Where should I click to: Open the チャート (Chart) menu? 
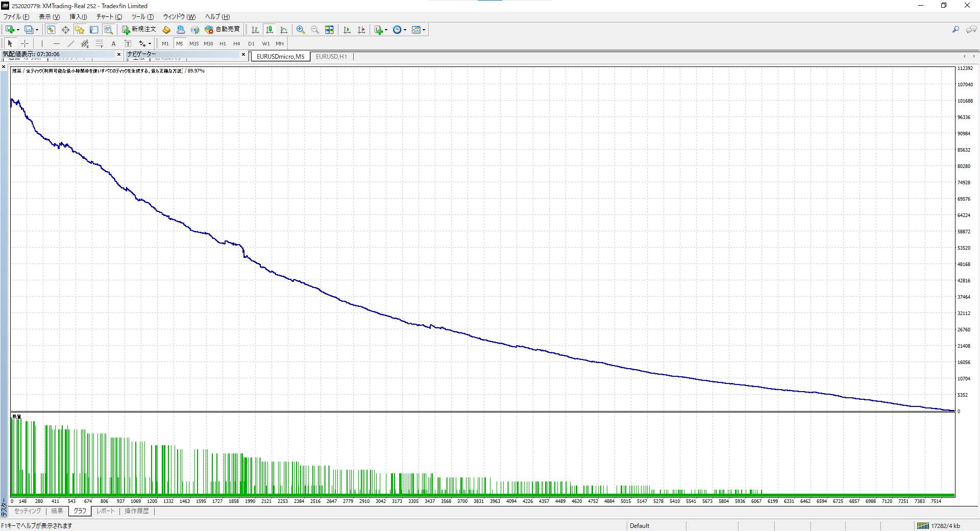pos(109,17)
